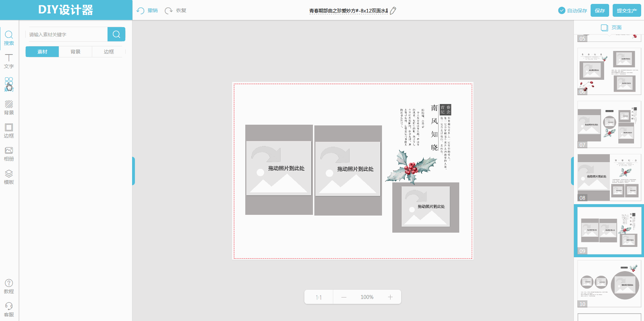Collapse the left panel using the edge handle
This screenshot has height=321, width=644.
coord(133,171)
